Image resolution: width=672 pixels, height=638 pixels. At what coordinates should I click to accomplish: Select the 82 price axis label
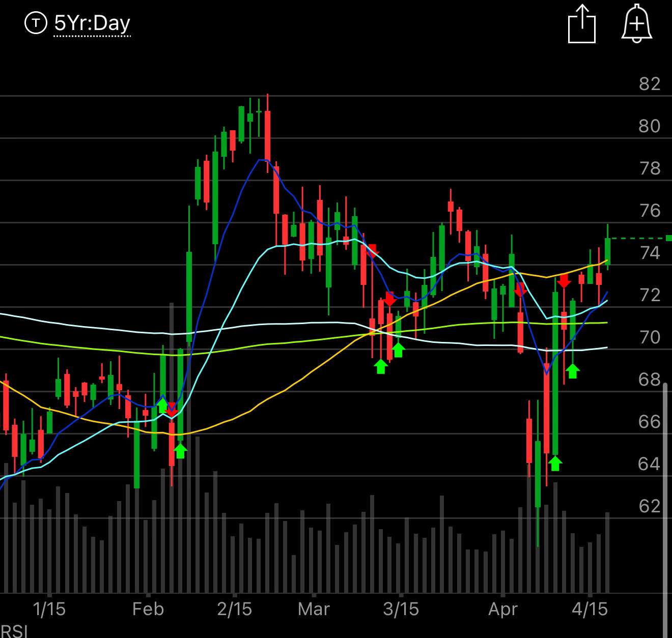point(649,84)
